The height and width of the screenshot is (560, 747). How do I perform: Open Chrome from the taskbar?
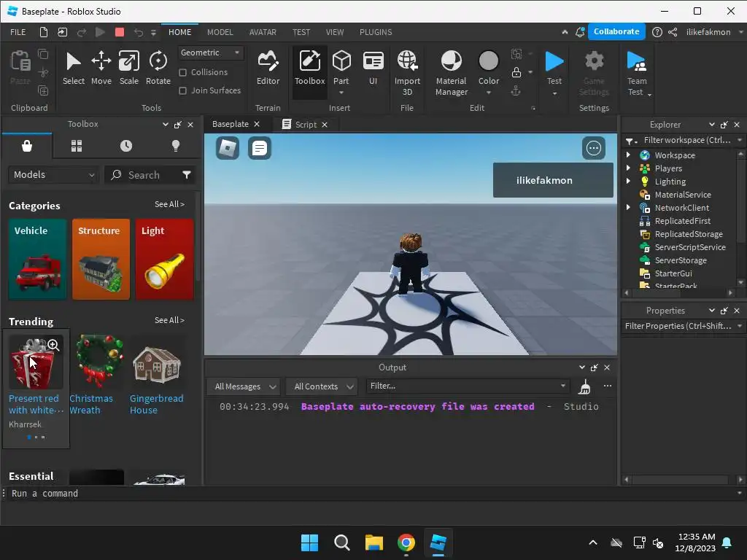point(406,542)
